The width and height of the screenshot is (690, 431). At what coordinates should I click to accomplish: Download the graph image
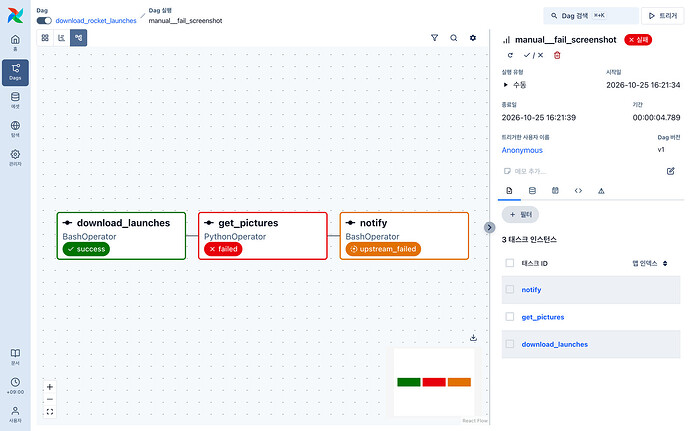[473, 338]
